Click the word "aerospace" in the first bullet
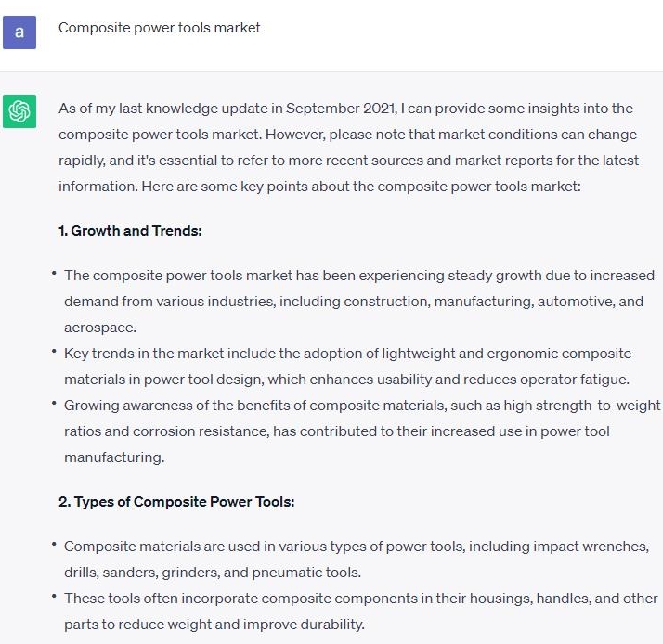Image resolution: width=663 pixels, height=644 pixels. pyautogui.click(x=98, y=328)
